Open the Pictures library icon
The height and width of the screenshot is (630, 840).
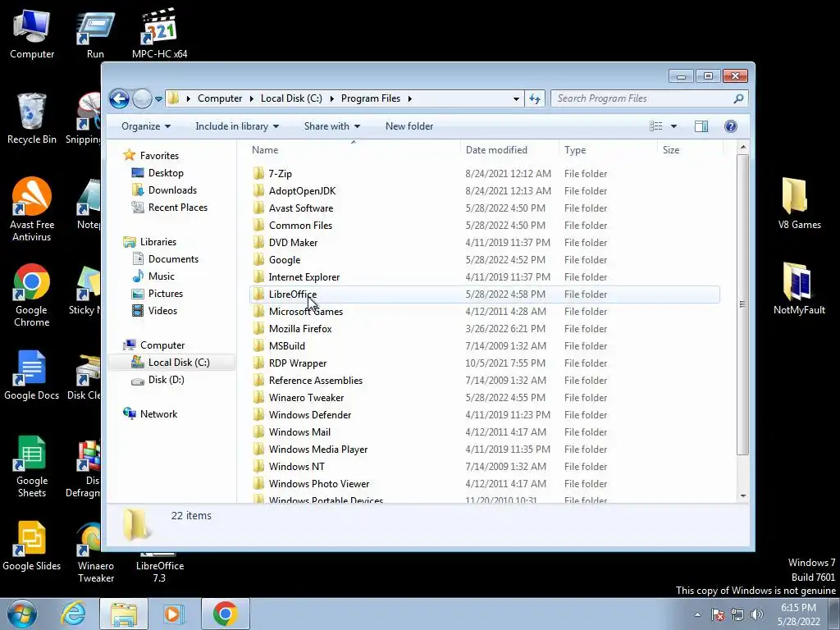[138, 294]
